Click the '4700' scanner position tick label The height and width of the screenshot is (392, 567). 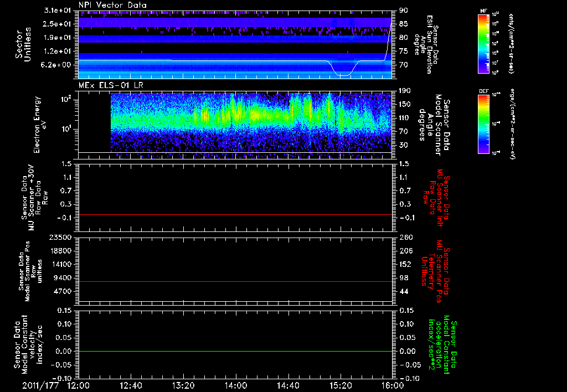coord(63,291)
